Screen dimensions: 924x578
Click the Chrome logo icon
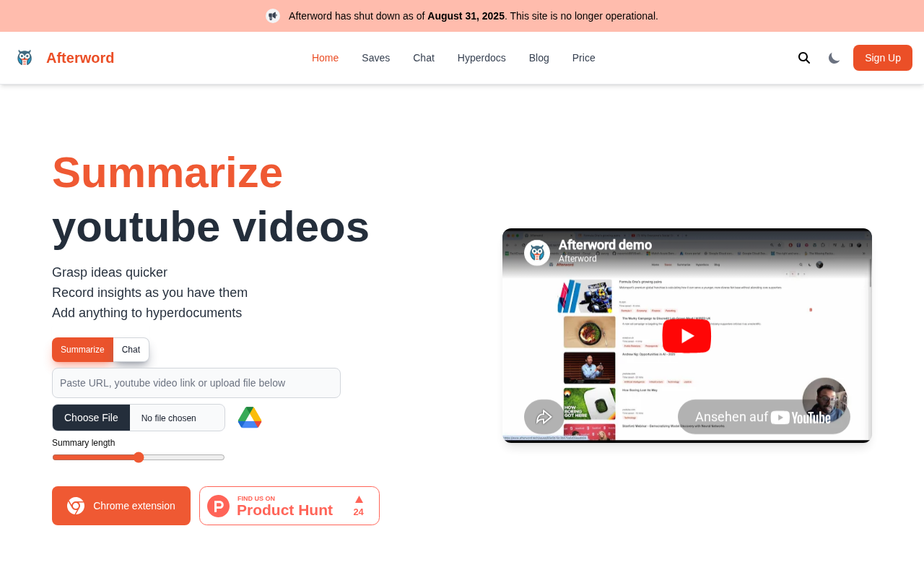[76, 506]
